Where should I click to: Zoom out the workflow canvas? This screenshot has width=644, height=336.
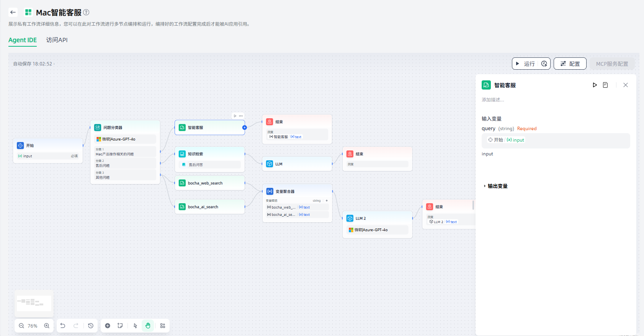point(21,326)
